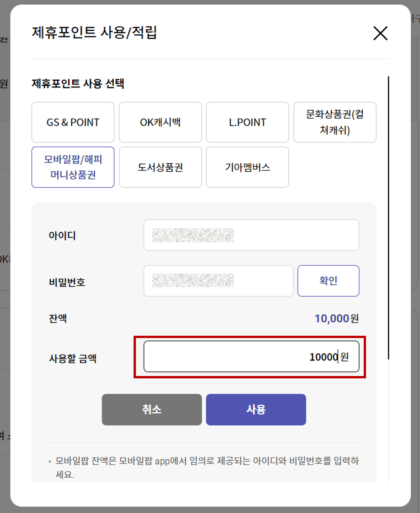Click the 취소 cancel button
This screenshot has height=513, width=420.
151,409
